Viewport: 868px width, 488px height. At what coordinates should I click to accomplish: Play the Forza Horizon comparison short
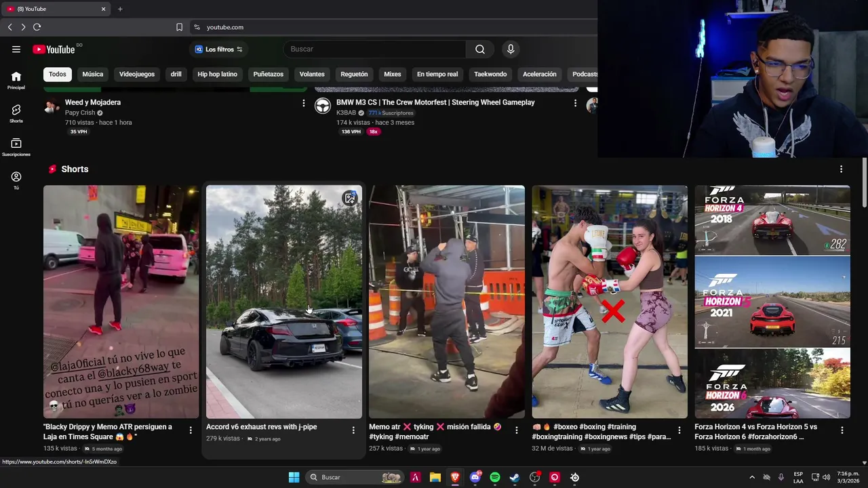pos(772,302)
